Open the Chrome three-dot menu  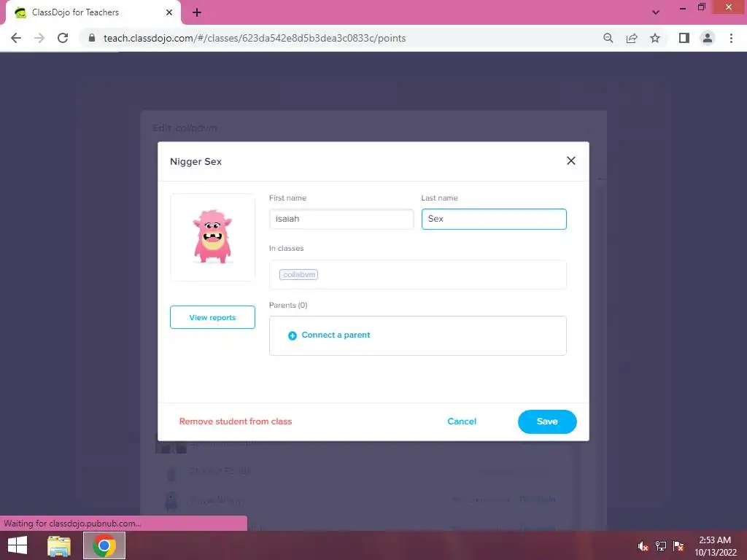pyautogui.click(x=731, y=38)
